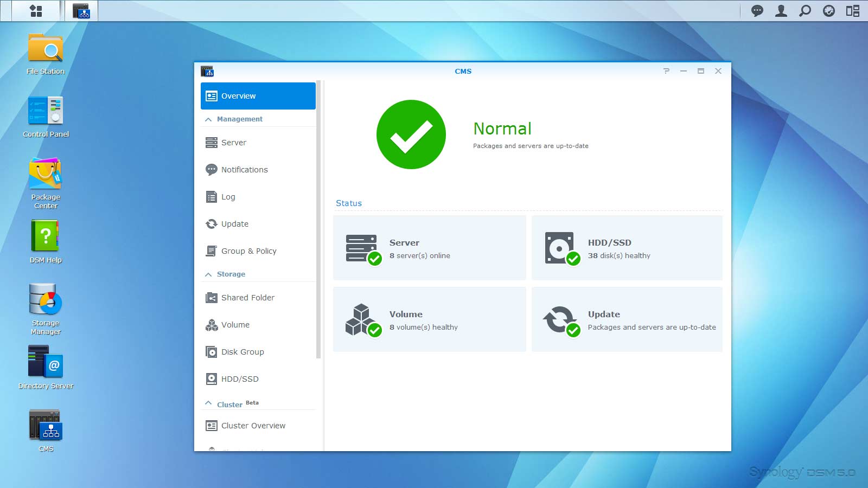This screenshot has width=868, height=488.
Task: Click the Volume status card
Action: click(x=429, y=320)
